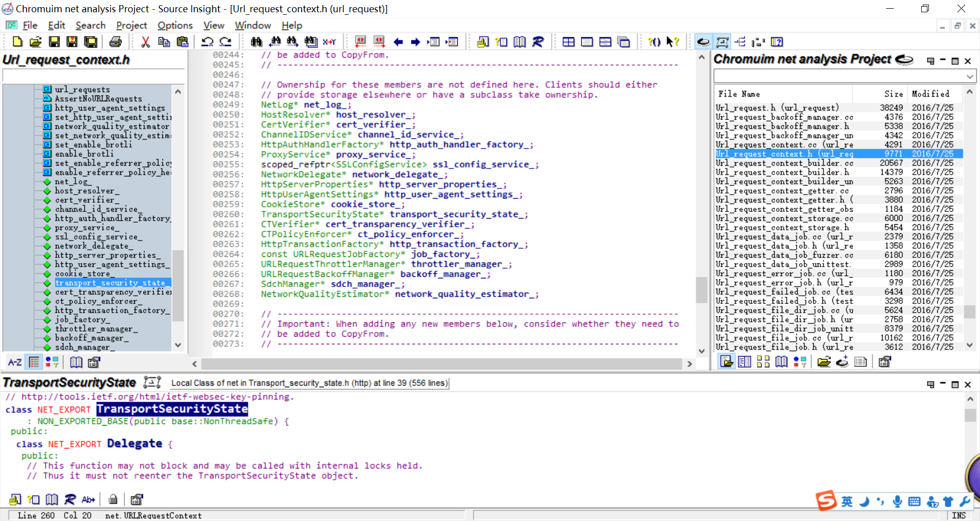This screenshot has height=521, width=980.
Task: Click the Search Files stacked-binoculars icon
Action: click(x=311, y=42)
